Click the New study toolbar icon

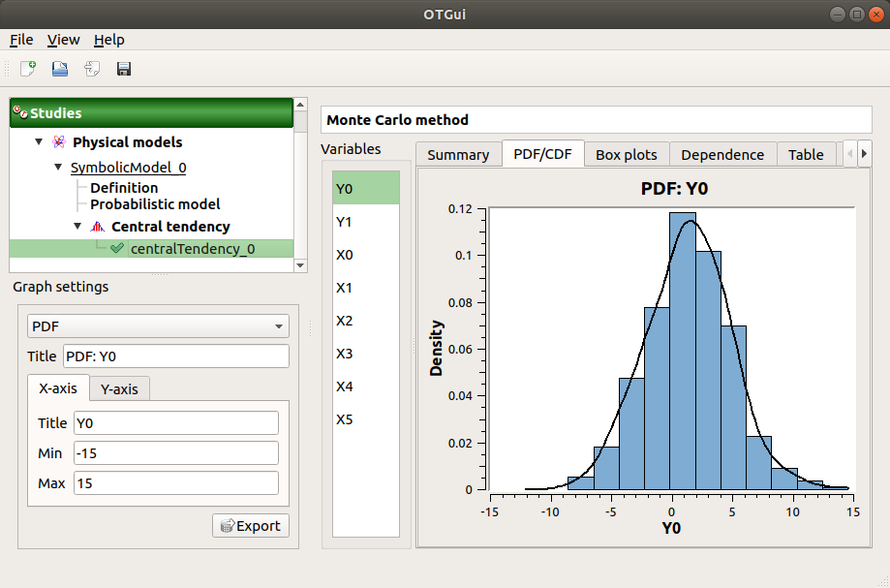point(28,69)
